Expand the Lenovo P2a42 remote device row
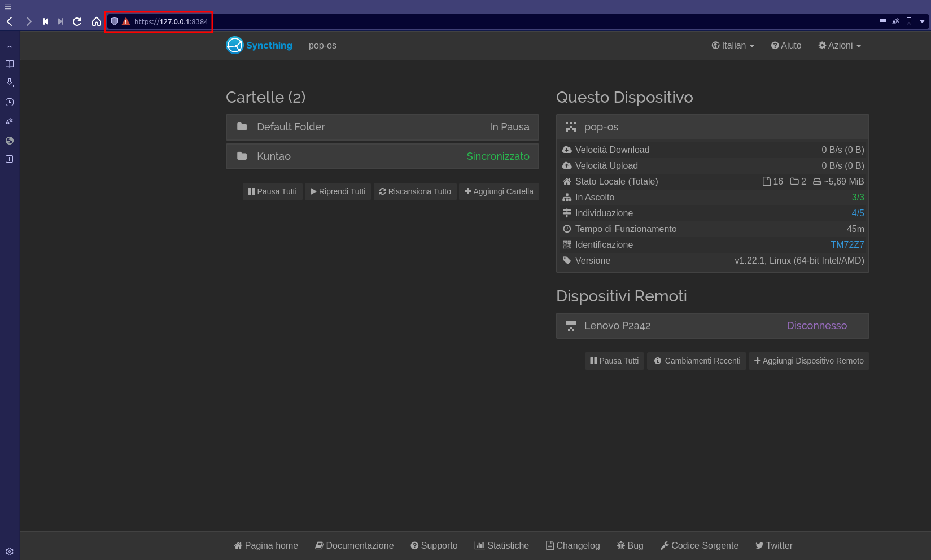Viewport: 931px width, 560px height. 713,326
